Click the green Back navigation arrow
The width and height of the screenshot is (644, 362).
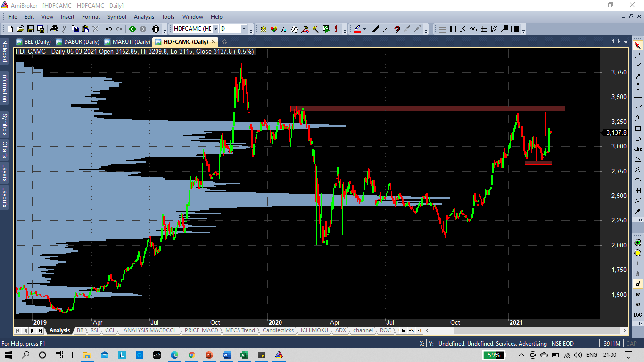point(132,29)
